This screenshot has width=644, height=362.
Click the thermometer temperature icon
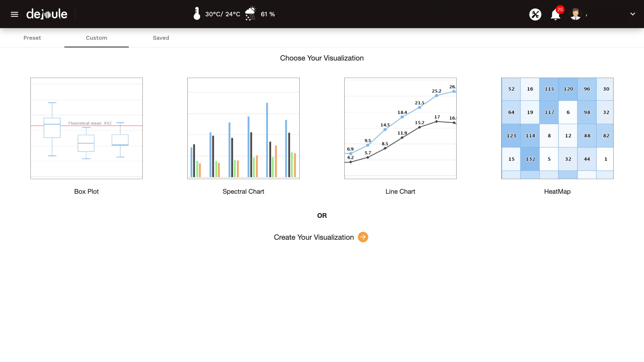197,14
